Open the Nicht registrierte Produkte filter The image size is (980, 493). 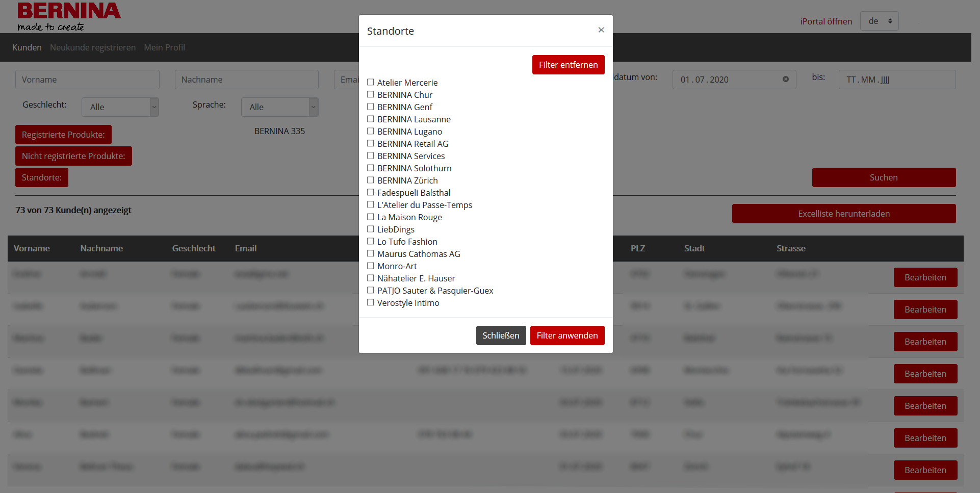[x=73, y=156]
